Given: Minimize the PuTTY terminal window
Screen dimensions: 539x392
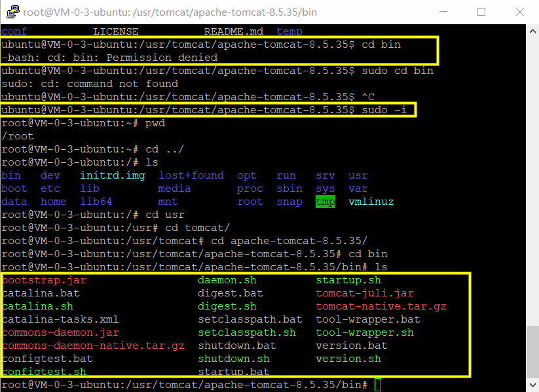Looking at the screenshot, I should click(x=443, y=12).
